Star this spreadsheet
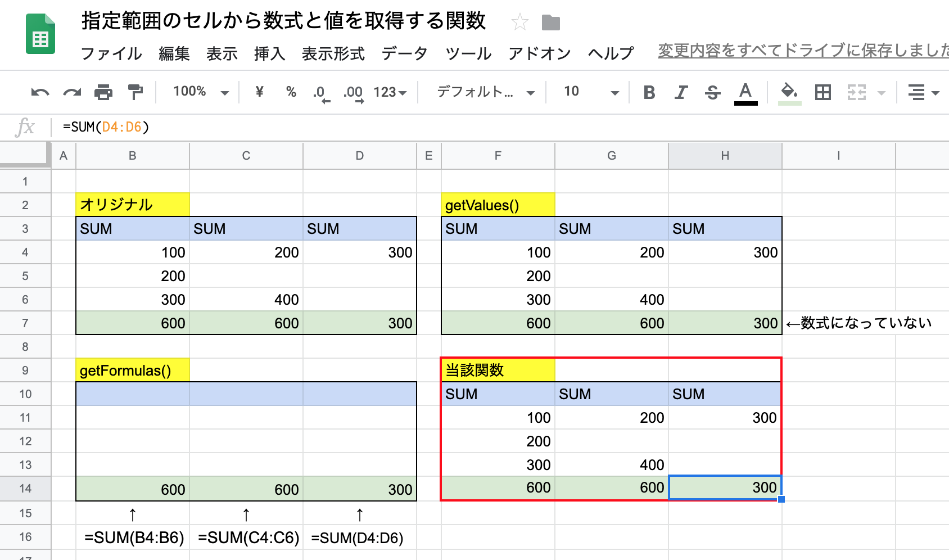Screen dimensions: 949x560 [x=521, y=21]
